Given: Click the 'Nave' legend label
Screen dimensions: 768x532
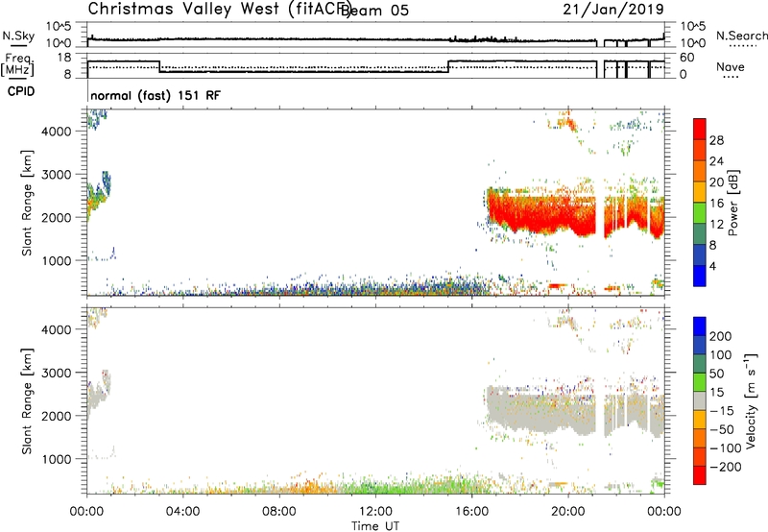Looking at the screenshot, I should 731,66.
